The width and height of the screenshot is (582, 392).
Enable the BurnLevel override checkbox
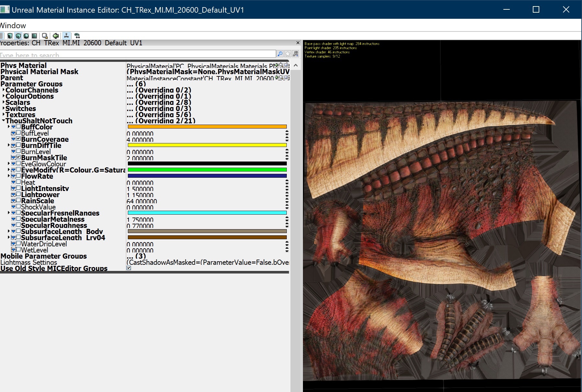pyautogui.click(x=18, y=151)
